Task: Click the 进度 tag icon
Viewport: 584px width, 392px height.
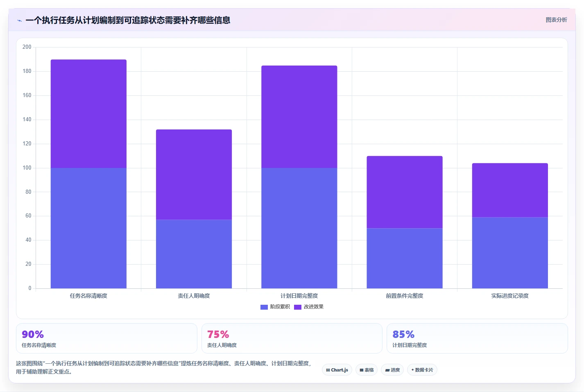Action: click(x=387, y=370)
